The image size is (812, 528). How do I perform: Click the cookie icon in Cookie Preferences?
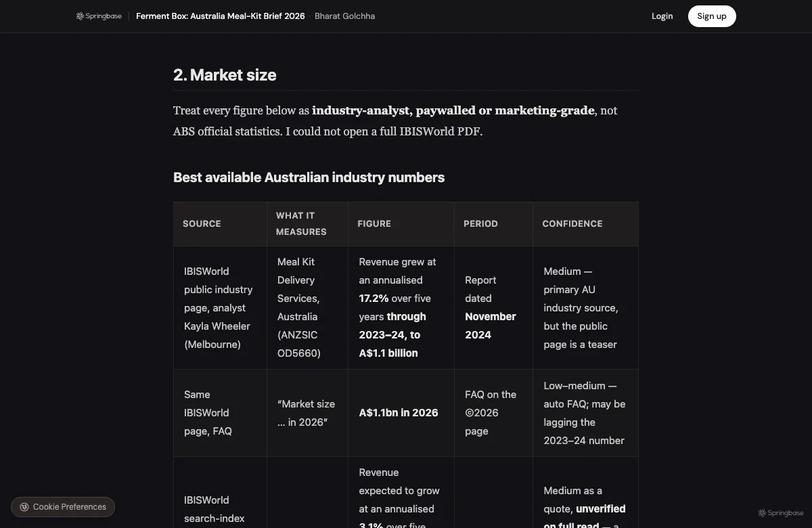pos(24,507)
